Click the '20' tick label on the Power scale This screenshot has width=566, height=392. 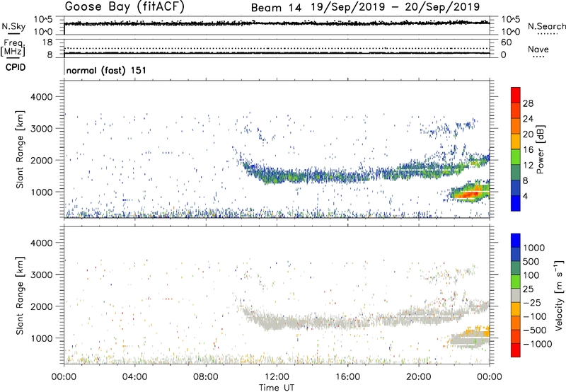528,134
